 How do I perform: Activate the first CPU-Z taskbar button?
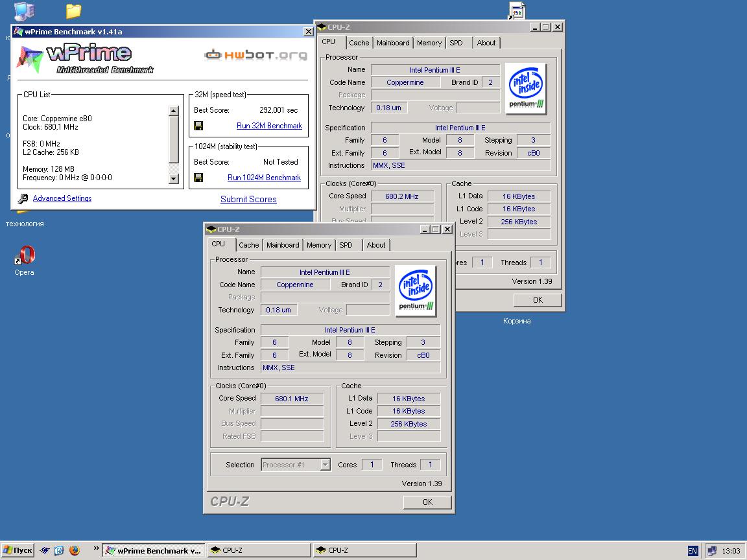pos(259,550)
